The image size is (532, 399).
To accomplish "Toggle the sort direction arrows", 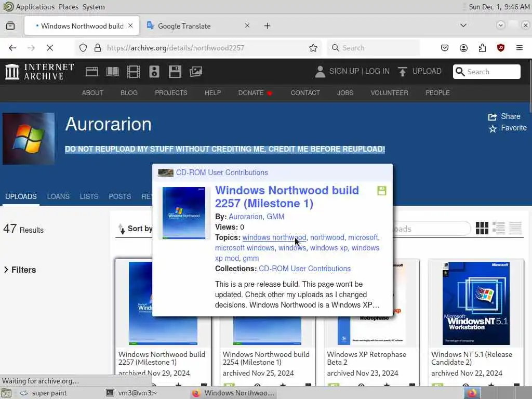I will (x=122, y=229).
